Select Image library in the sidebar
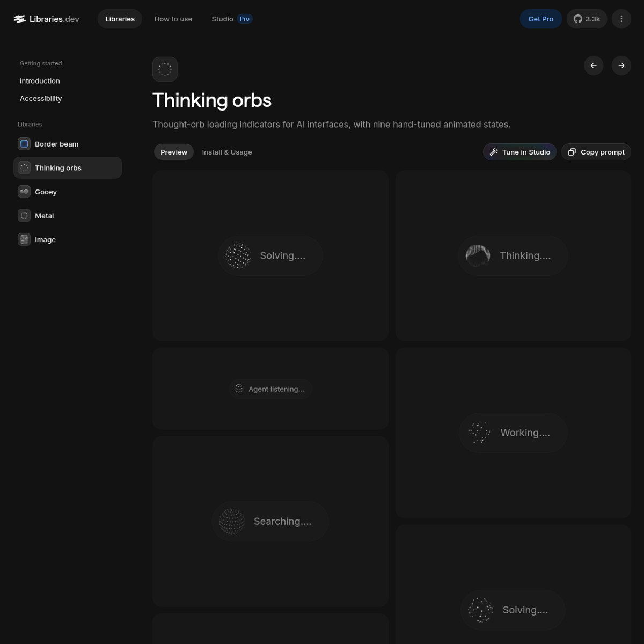The width and height of the screenshot is (644, 644). point(68,239)
